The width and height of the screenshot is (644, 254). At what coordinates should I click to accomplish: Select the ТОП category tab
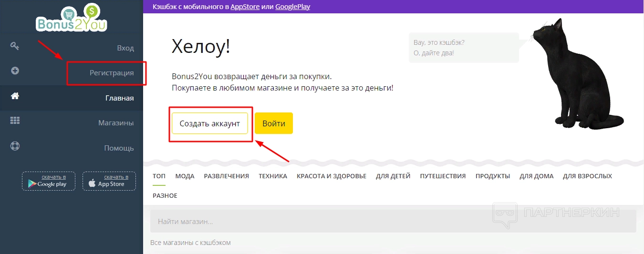tap(159, 176)
